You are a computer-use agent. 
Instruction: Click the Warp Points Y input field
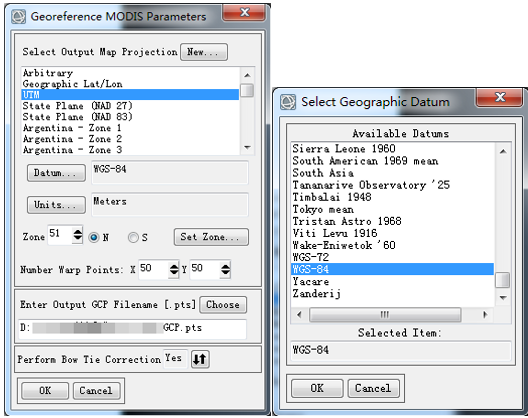(205, 269)
